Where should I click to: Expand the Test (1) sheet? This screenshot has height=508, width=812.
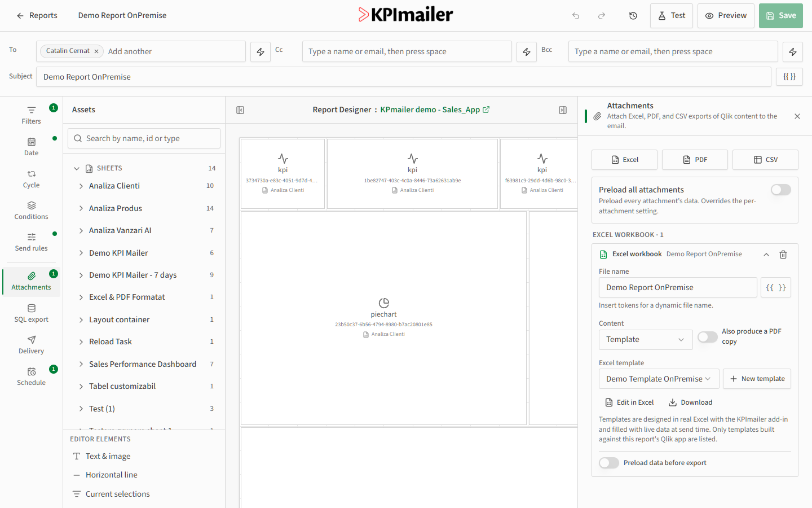(x=81, y=409)
